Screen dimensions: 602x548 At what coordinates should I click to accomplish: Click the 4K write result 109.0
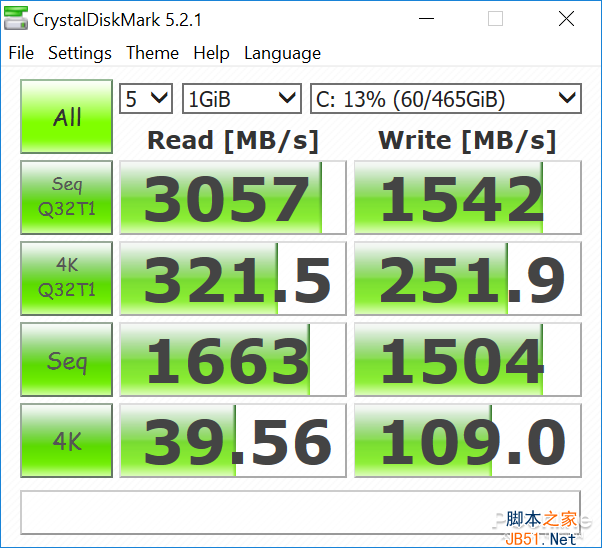coord(468,440)
